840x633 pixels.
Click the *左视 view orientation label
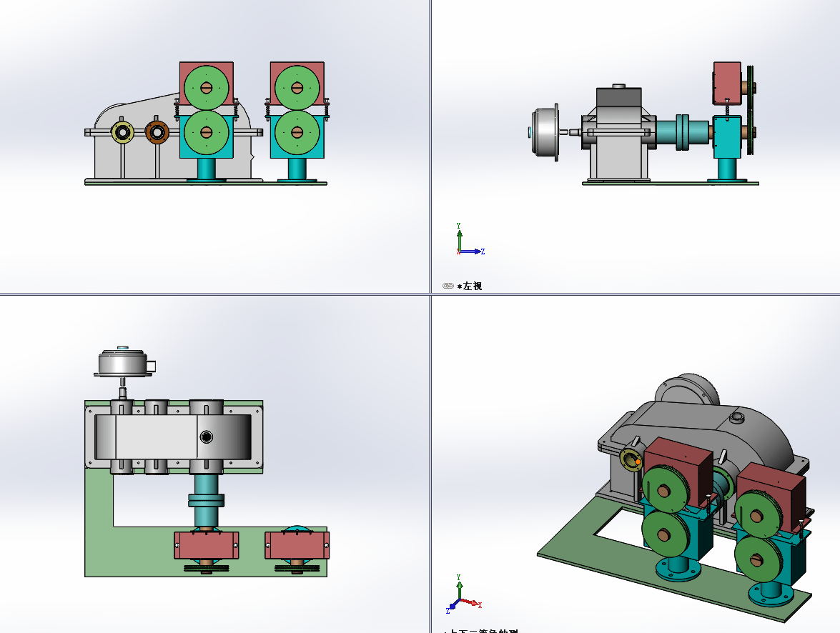470,286
